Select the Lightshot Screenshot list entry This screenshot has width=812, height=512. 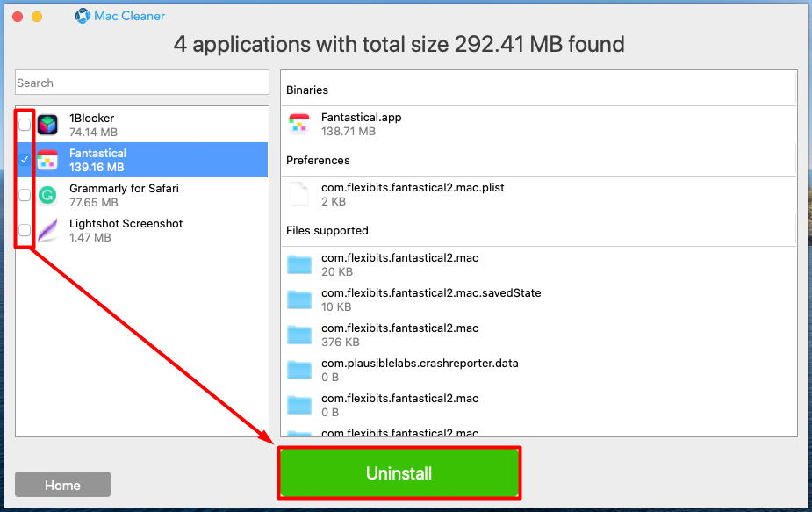(142, 230)
